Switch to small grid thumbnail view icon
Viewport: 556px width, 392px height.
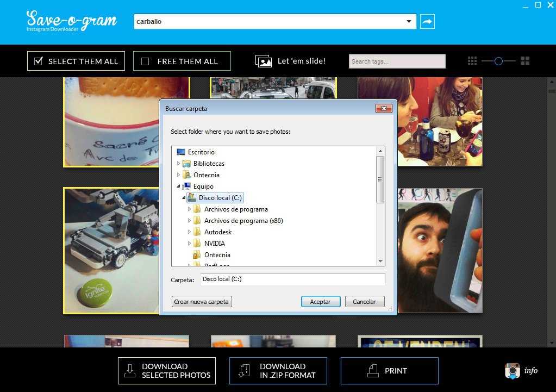(x=472, y=61)
